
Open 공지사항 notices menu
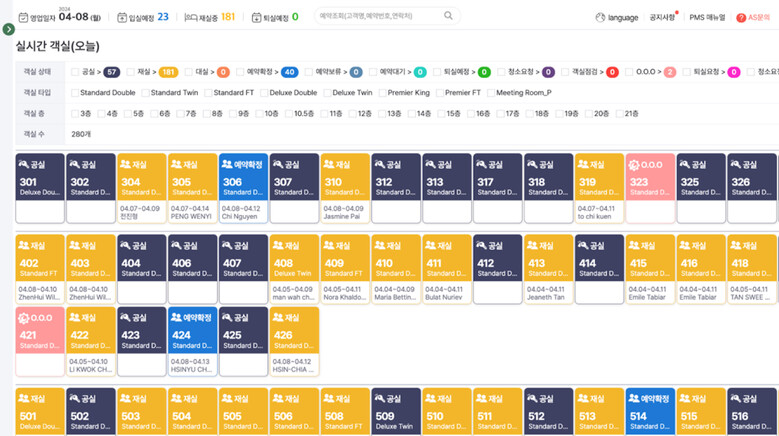[662, 17]
